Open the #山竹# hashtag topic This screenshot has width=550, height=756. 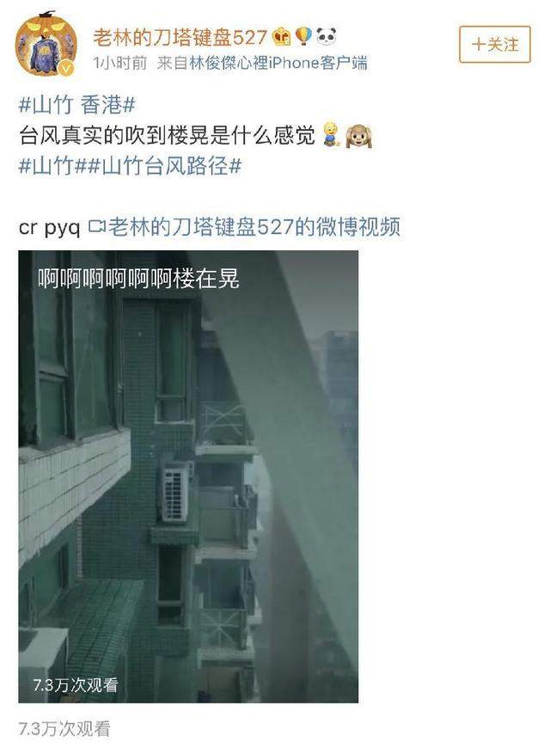pos(53,166)
